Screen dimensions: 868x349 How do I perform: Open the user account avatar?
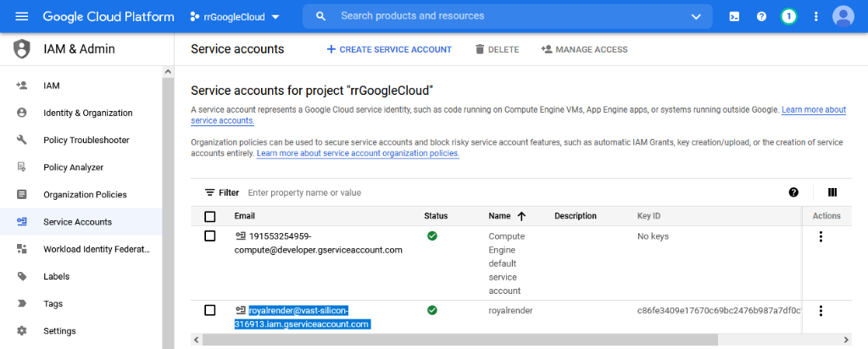pyautogui.click(x=843, y=17)
